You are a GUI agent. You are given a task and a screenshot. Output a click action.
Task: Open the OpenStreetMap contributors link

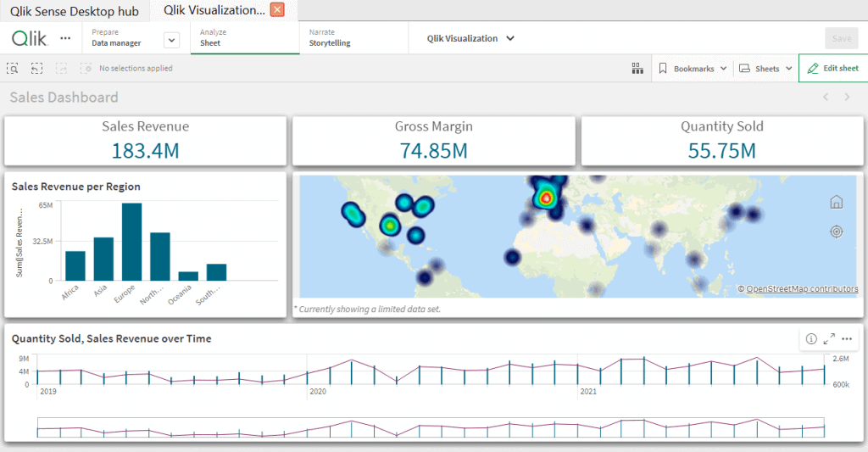(802, 288)
